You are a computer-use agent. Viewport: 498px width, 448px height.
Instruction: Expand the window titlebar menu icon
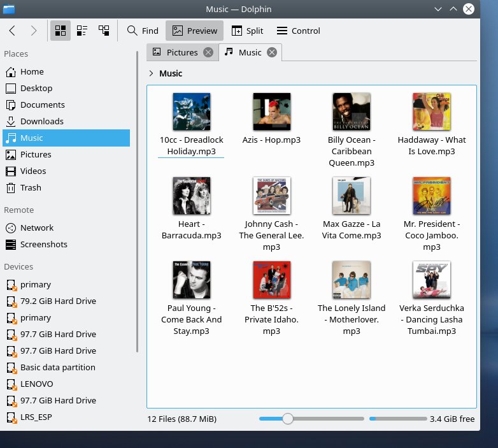9,9
